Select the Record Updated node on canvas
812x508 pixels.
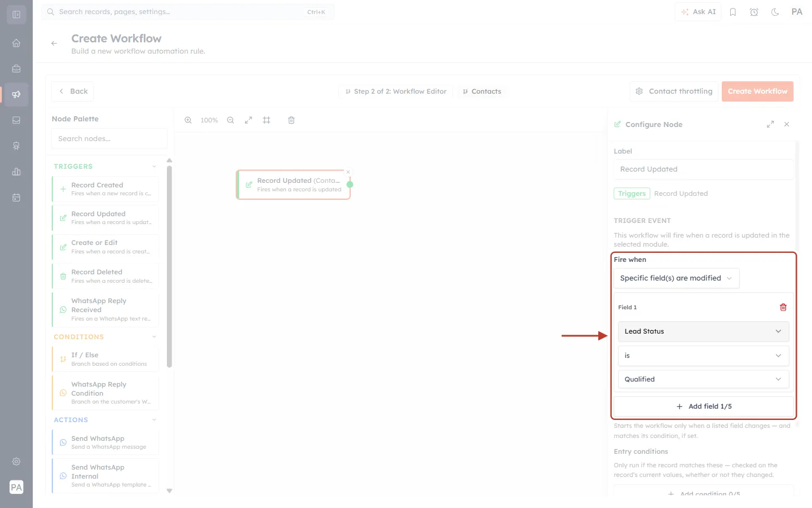[x=293, y=185]
